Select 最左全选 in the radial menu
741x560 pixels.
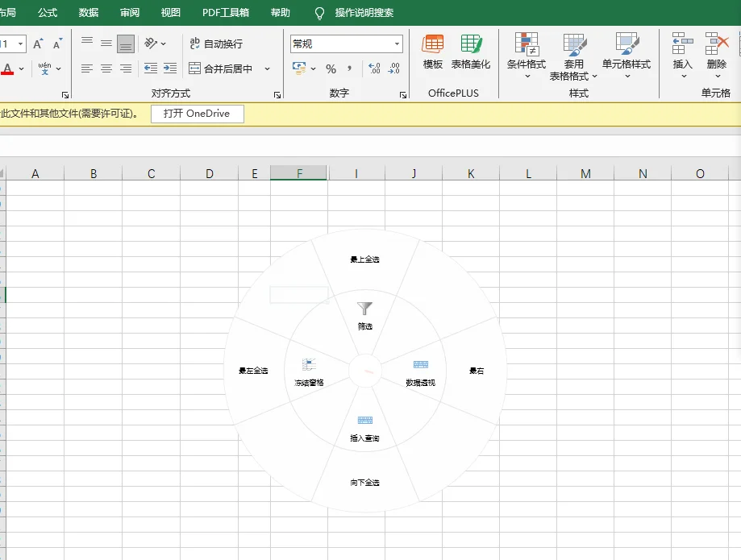[x=253, y=371]
